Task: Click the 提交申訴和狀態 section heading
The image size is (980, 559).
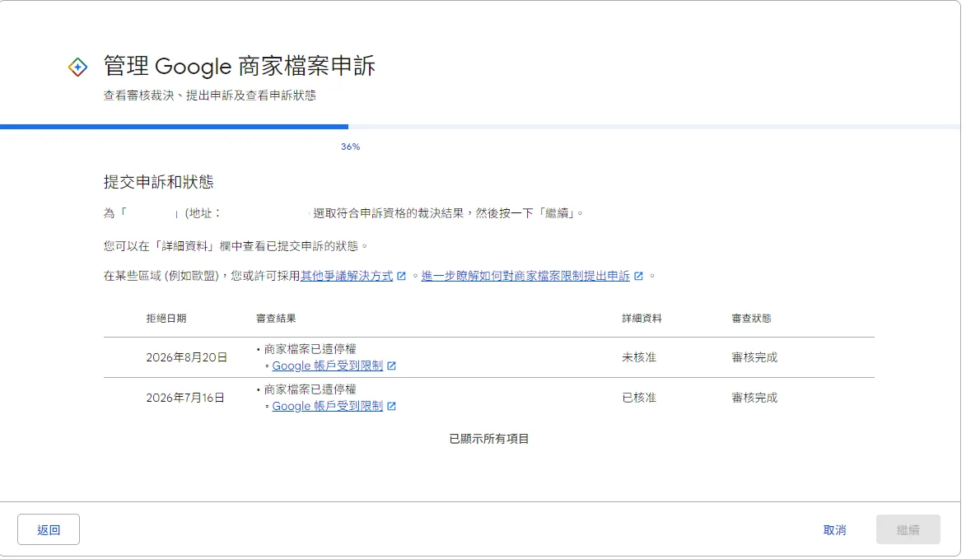Action: pos(159,183)
